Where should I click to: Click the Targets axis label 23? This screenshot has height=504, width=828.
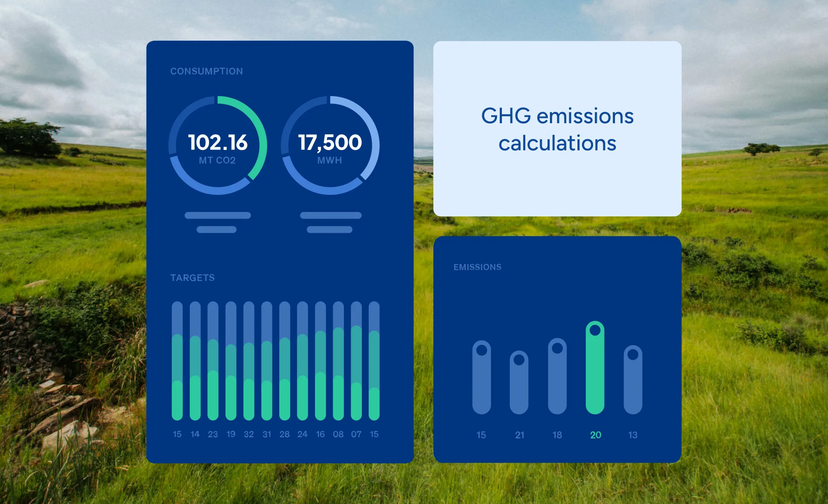(213, 435)
